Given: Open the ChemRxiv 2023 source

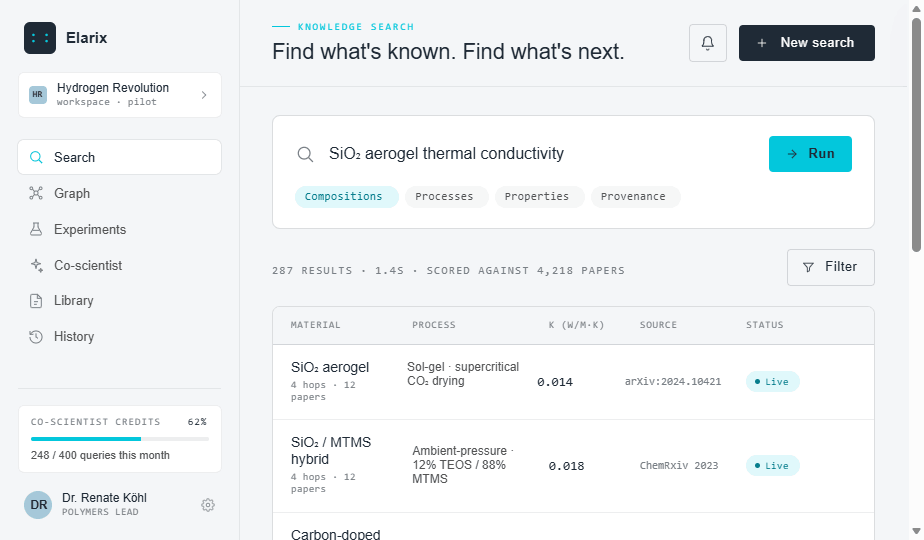Looking at the screenshot, I should tap(679, 466).
